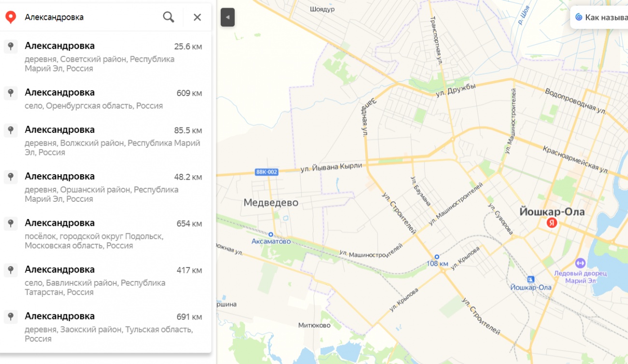Click the 108 км railway stop marker
The height and width of the screenshot is (364, 628).
[437, 257]
